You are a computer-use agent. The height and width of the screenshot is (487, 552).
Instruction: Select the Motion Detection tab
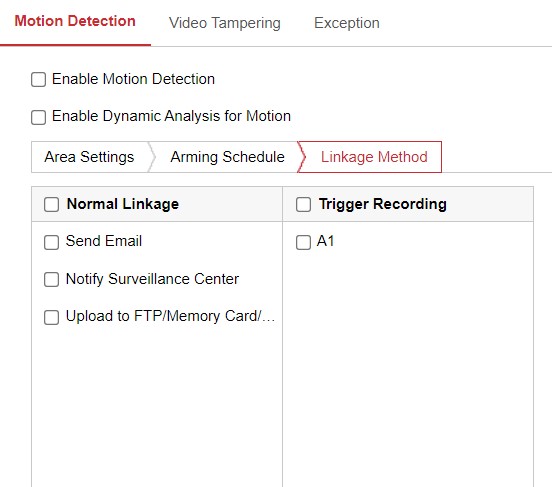[x=75, y=21]
